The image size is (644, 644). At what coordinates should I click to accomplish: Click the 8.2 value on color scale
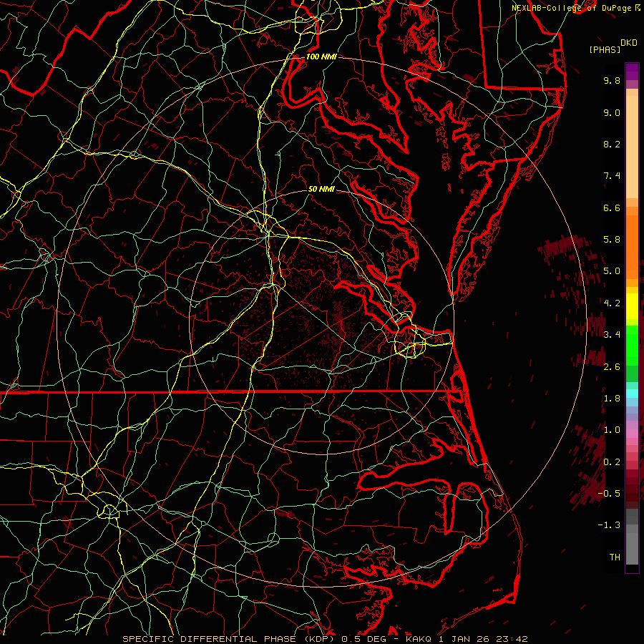click(612, 144)
